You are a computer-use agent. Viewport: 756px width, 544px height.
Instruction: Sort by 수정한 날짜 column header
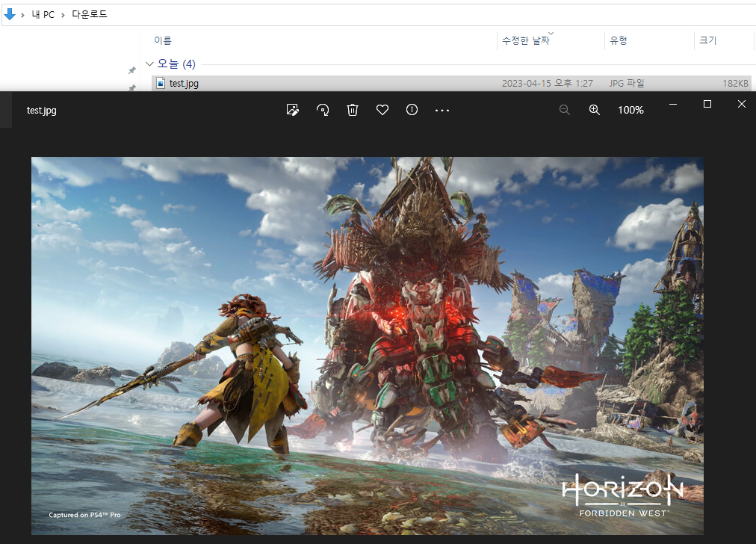click(x=525, y=40)
